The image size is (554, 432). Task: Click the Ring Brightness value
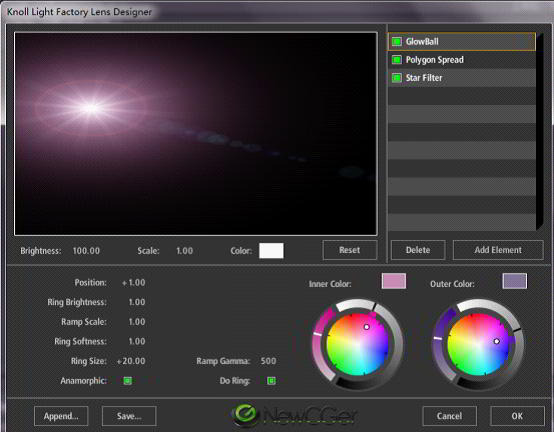pos(137,302)
